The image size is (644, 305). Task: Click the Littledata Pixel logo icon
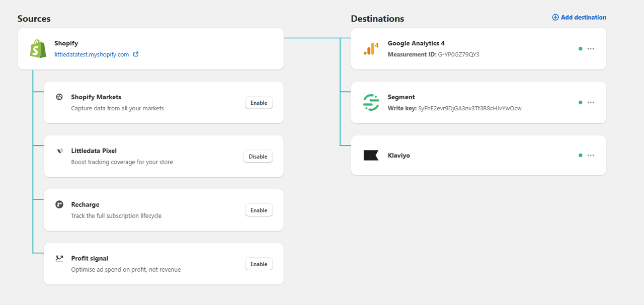[x=59, y=150]
